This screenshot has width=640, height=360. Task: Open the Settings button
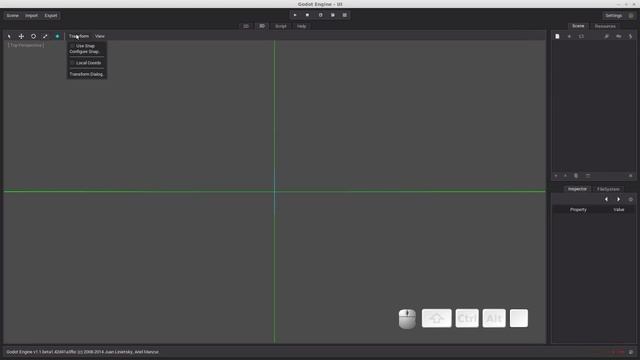pos(614,16)
